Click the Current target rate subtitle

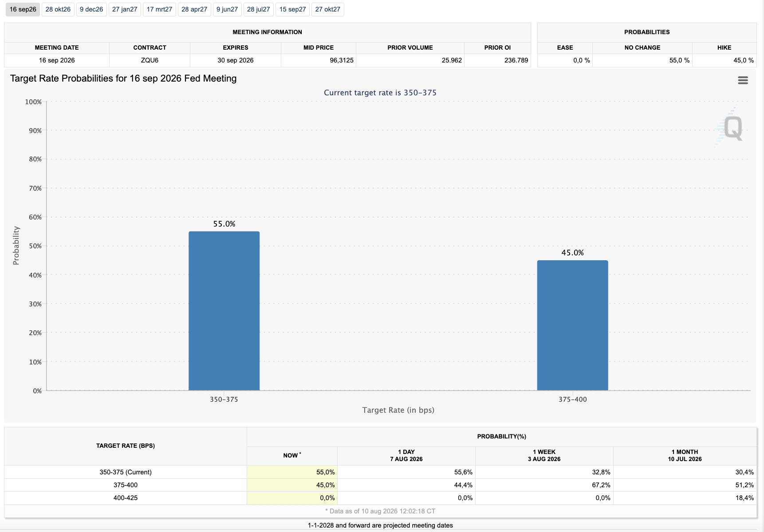(x=380, y=93)
